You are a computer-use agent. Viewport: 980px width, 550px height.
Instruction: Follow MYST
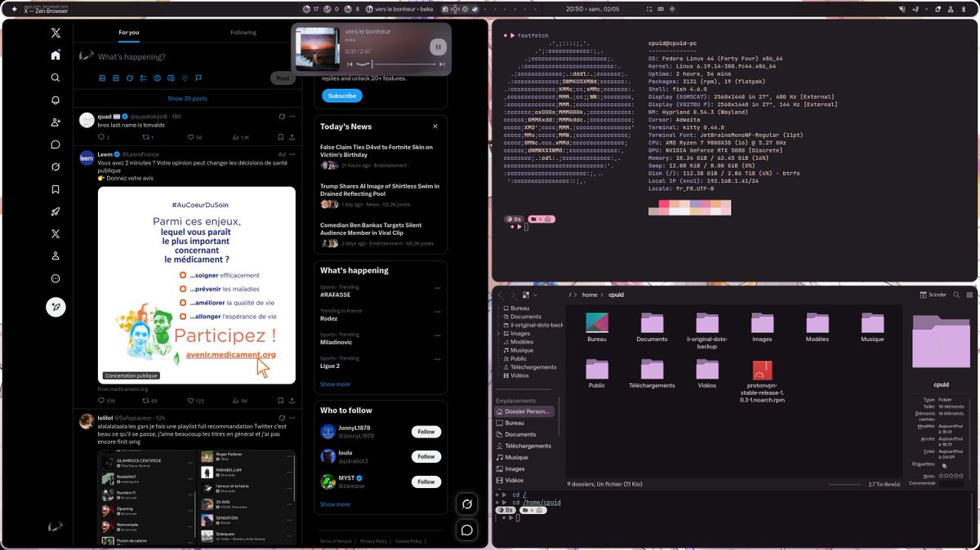coord(426,481)
